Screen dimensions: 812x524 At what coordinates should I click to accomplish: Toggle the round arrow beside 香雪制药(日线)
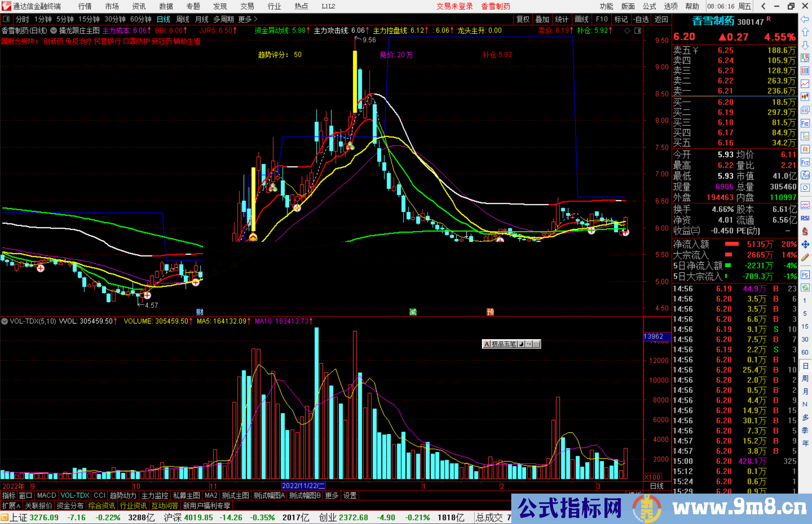54,30
